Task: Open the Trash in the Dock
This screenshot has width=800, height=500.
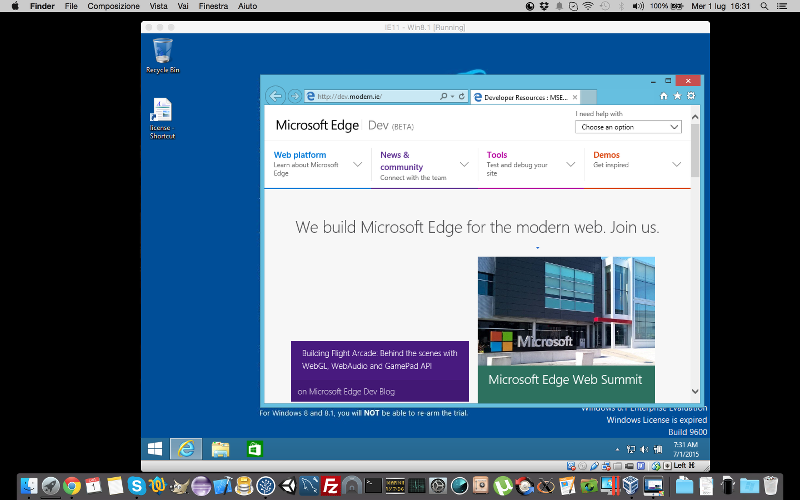Action: 770,486
